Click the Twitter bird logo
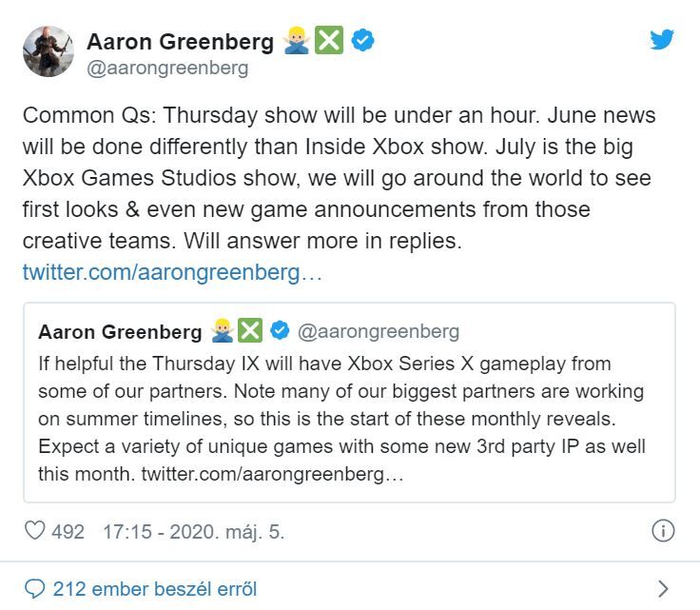Viewport: 700px width, 610px height. pos(662,39)
